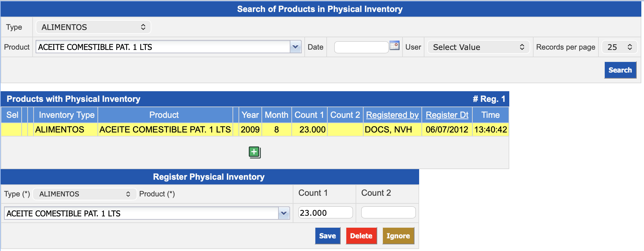Click the blue Save button
The width and height of the screenshot is (644, 251).
pos(327,236)
